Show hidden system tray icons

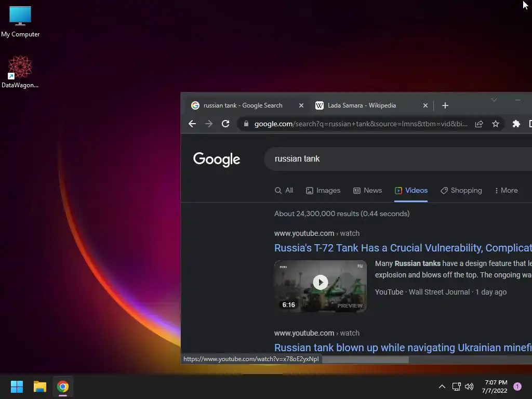442,387
